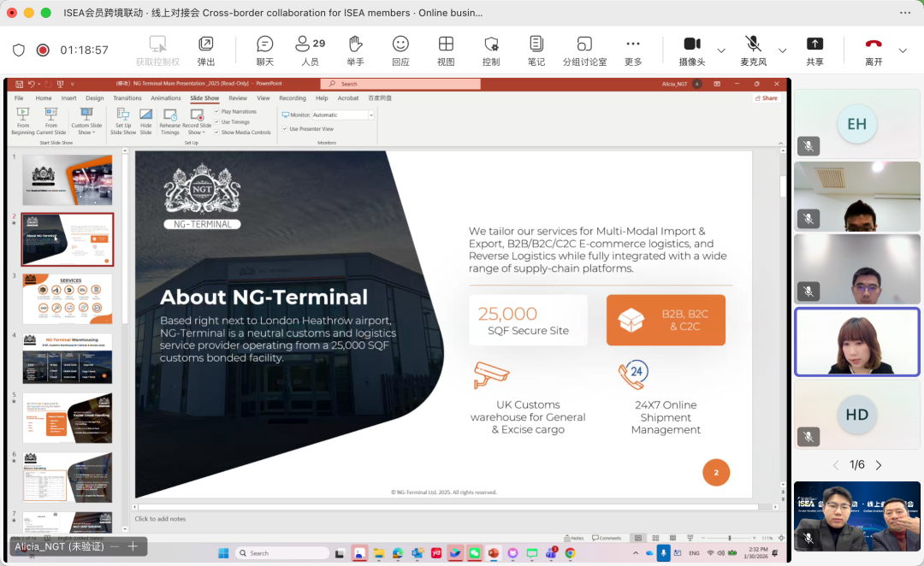
Task: Click the PowerPoint Share button
Action: click(x=767, y=98)
